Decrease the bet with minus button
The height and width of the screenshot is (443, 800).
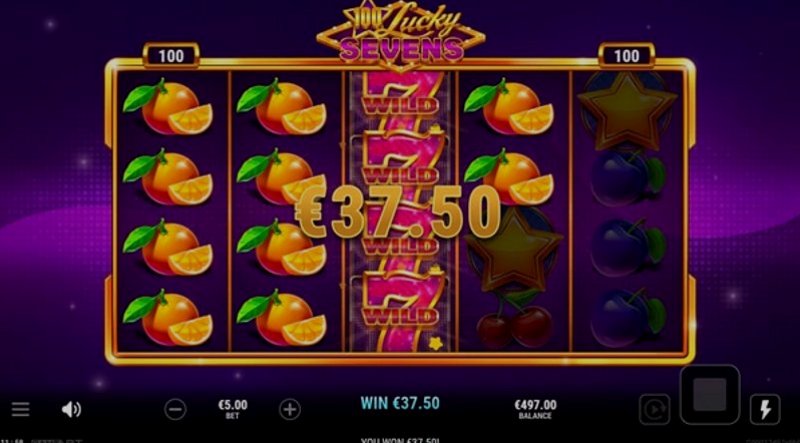click(x=175, y=409)
